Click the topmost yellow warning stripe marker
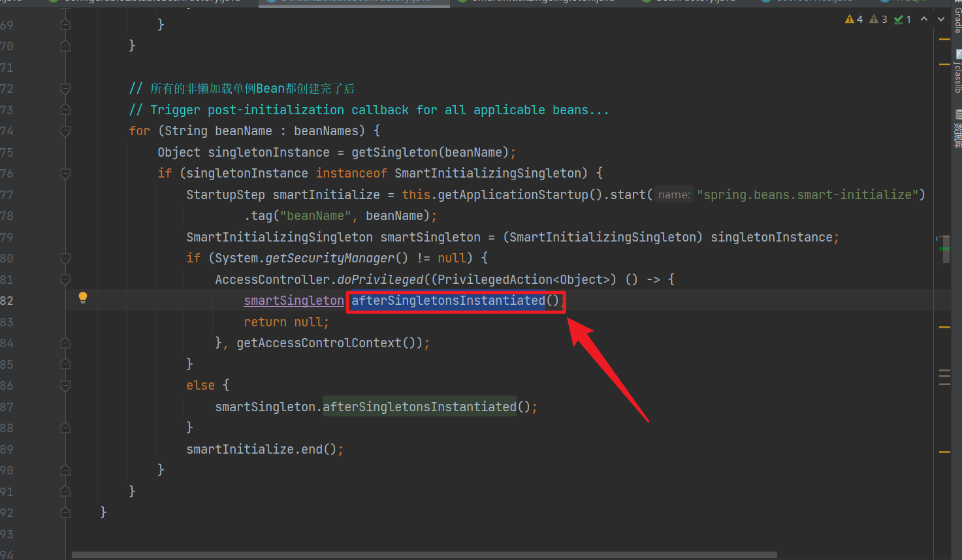 pyautogui.click(x=944, y=39)
